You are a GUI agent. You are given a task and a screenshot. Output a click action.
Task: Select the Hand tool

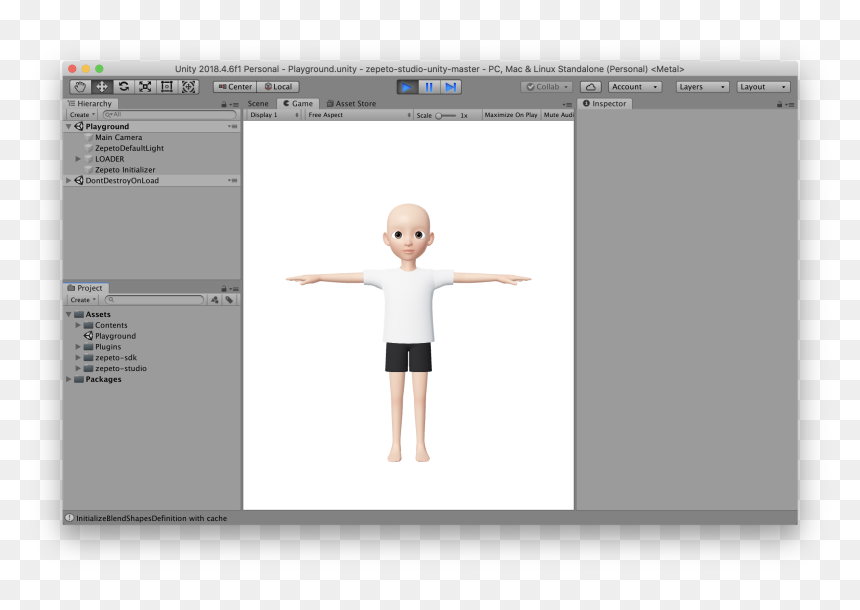tap(80, 87)
